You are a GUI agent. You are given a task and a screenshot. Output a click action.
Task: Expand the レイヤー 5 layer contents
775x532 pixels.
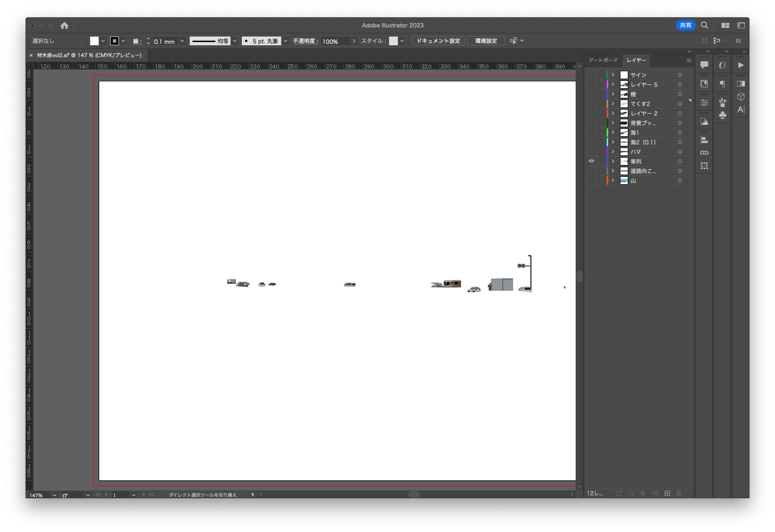click(x=613, y=85)
